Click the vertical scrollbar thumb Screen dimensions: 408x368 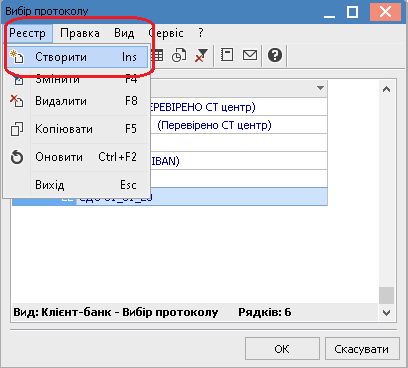click(x=387, y=295)
